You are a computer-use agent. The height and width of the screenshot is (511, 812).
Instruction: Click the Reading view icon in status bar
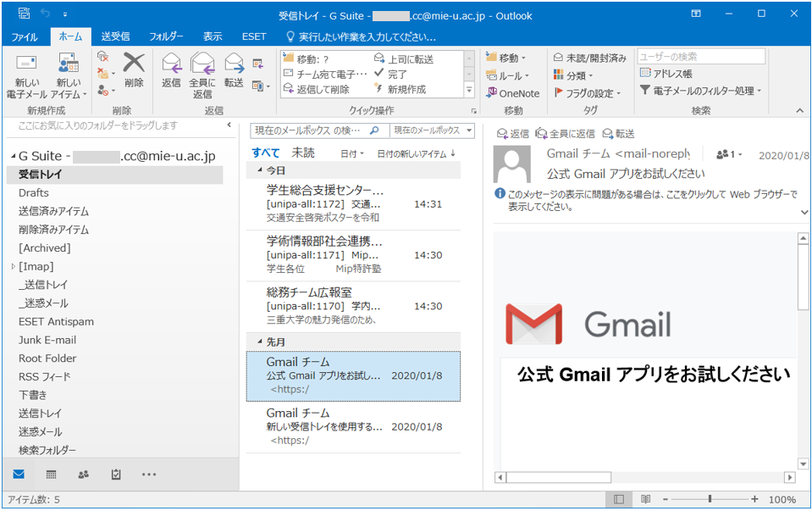tap(645, 499)
